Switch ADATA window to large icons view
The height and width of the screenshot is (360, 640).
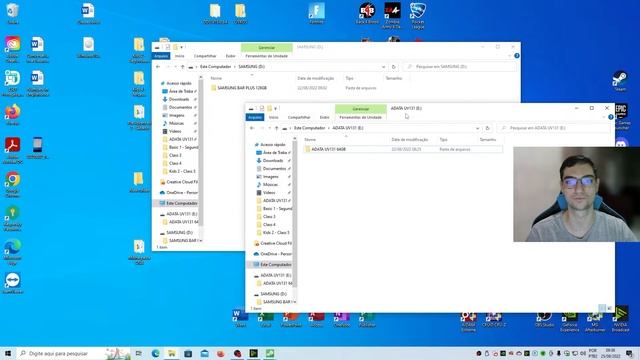coord(609,308)
